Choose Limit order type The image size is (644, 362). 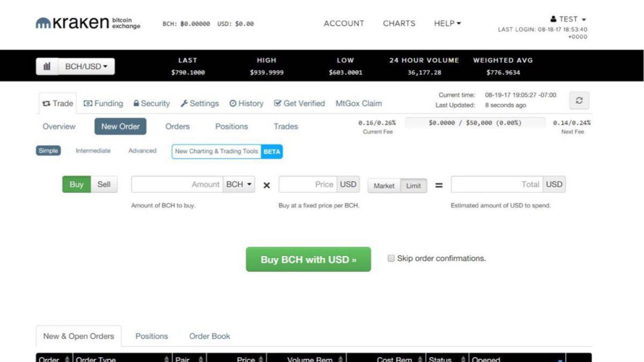(x=413, y=186)
